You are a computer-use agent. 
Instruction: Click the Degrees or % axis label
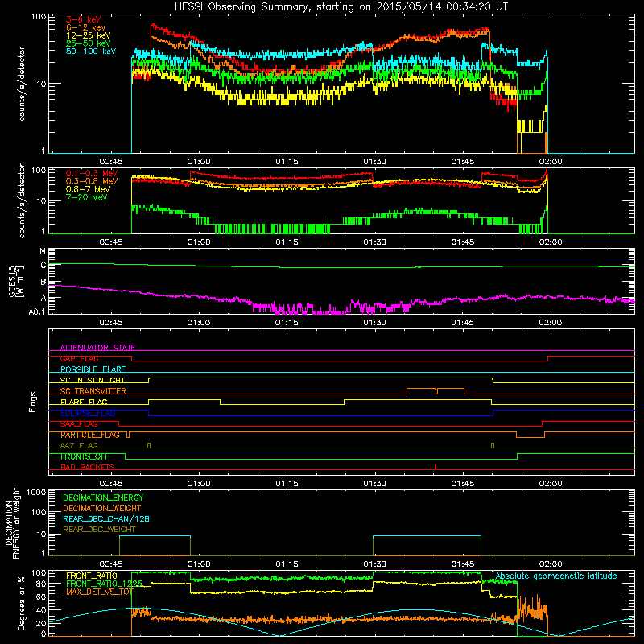[21, 604]
